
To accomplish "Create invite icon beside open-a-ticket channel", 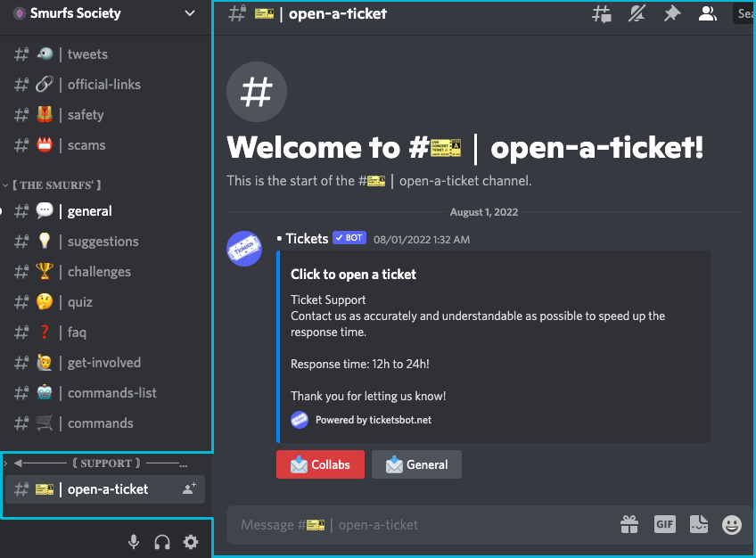I will pyautogui.click(x=189, y=488).
